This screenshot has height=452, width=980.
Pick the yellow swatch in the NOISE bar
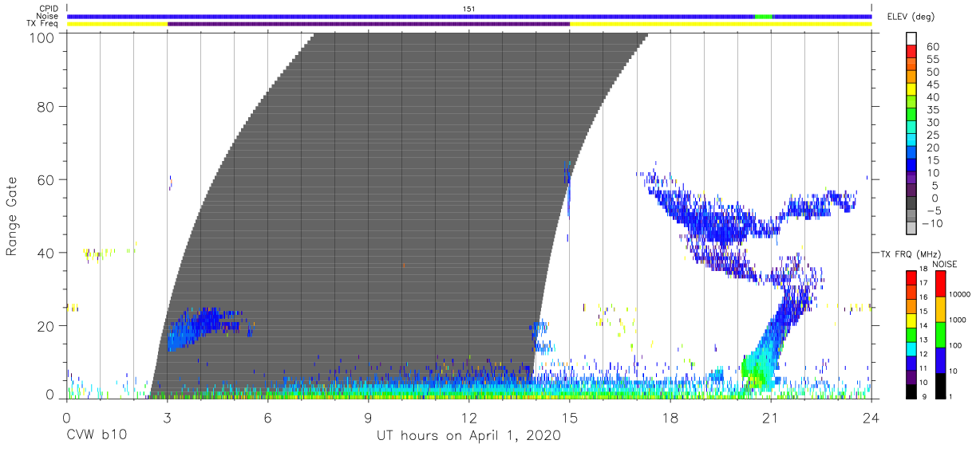tap(941, 309)
